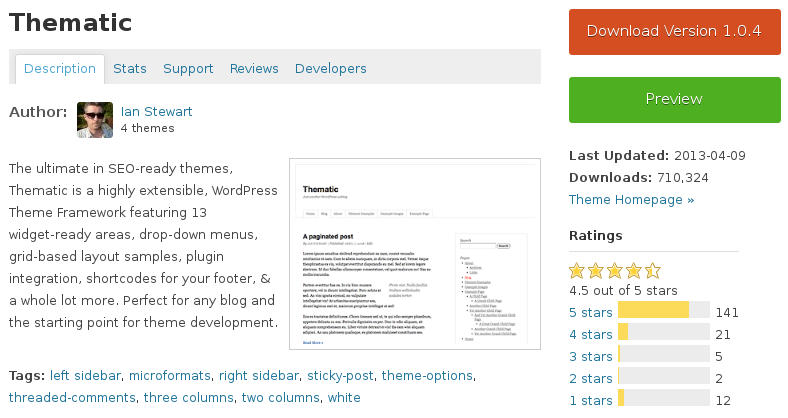Open the 3 stars ratings link
The height and width of the screenshot is (418, 788).
coord(590,357)
